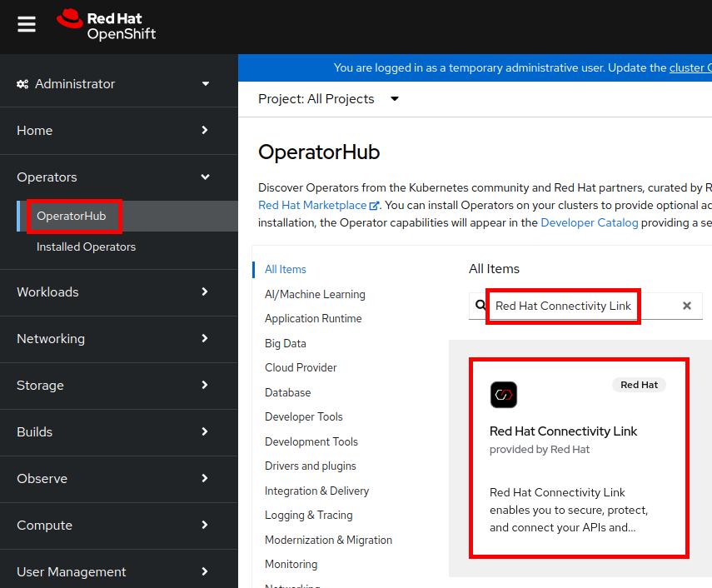Open the navigation hamburger menu
Image resolution: width=712 pixels, height=588 pixels.
click(27, 23)
